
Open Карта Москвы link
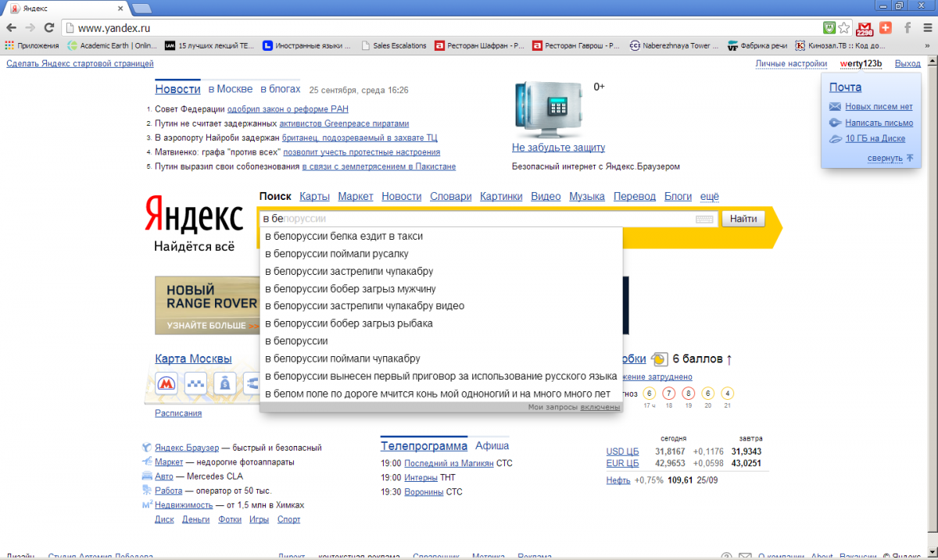193,359
